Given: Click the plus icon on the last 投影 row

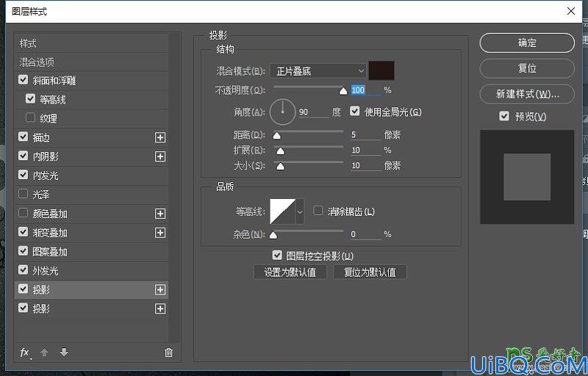Looking at the screenshot, I should (x=160, y=308).
